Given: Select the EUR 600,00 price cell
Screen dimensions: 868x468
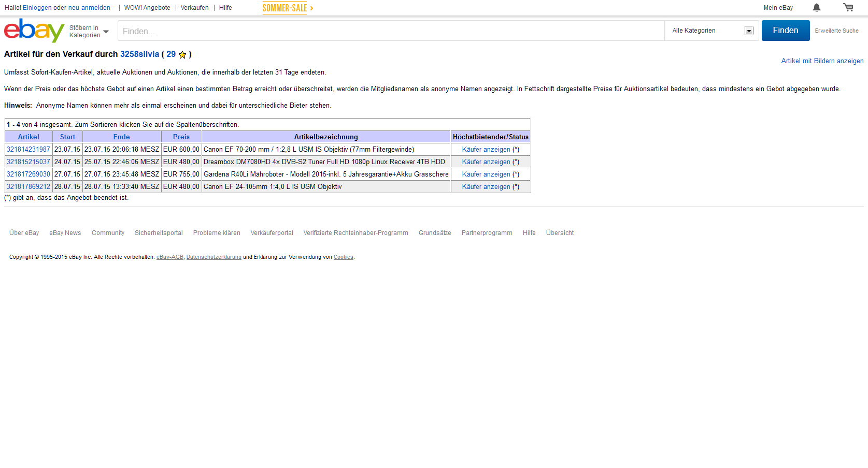Looking at the screenshot, I should tap(181, 150).
